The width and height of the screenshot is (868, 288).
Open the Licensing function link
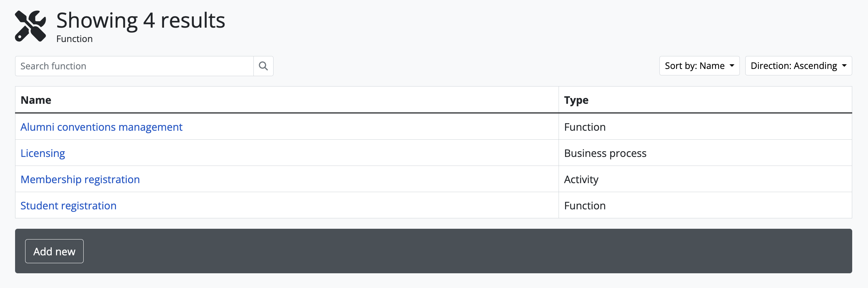tap(43, 153)
